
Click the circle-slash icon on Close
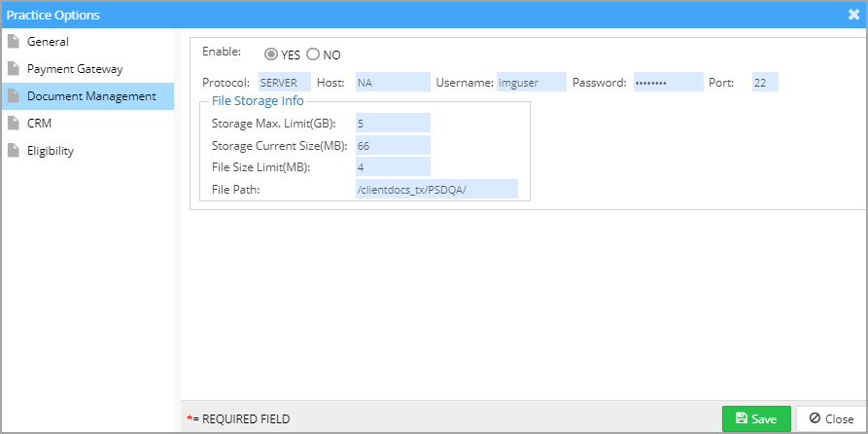pyautogui.click(x=815, y=418)
